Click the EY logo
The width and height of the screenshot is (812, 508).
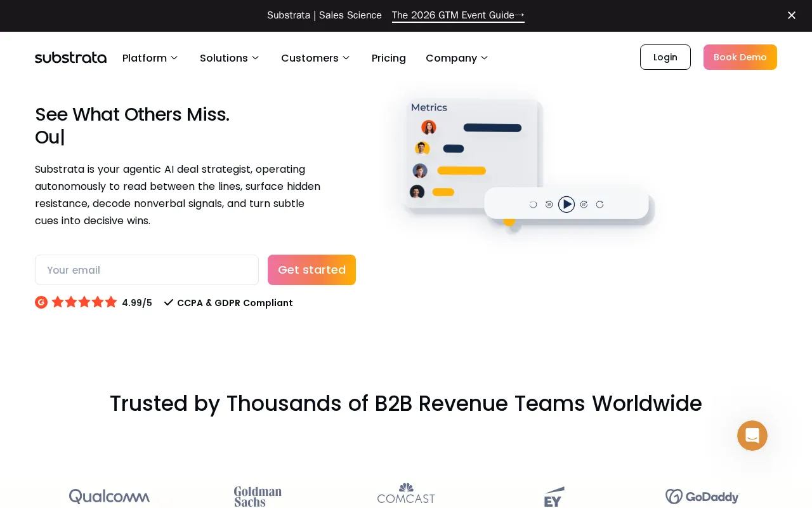554,497
